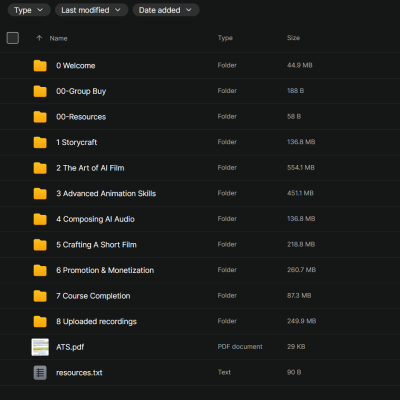Click the 0 Welcome folder icon

[x=40, y=66]
